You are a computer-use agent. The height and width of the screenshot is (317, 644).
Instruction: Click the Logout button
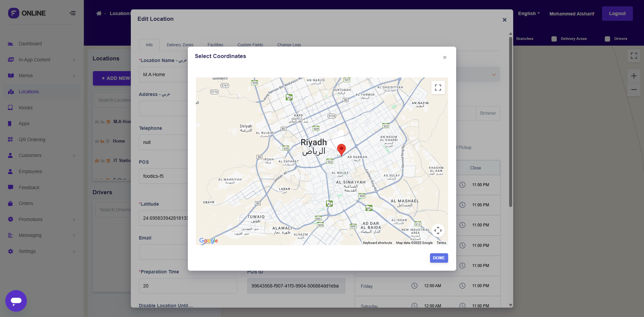(617, 13)
